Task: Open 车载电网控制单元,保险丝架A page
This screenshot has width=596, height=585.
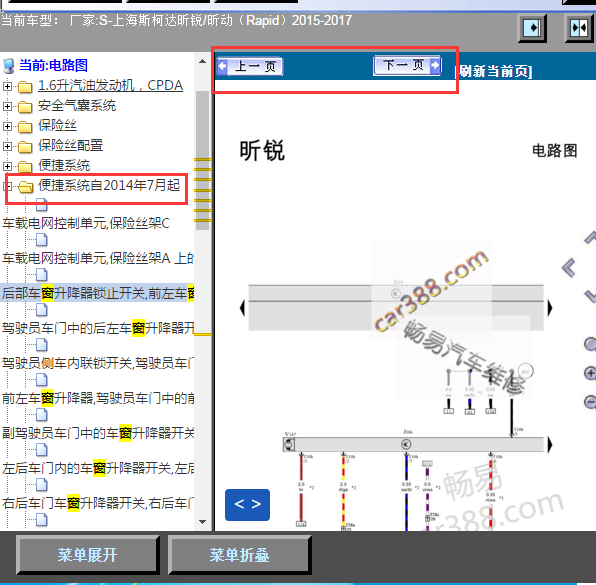Action: pos(98,258)
